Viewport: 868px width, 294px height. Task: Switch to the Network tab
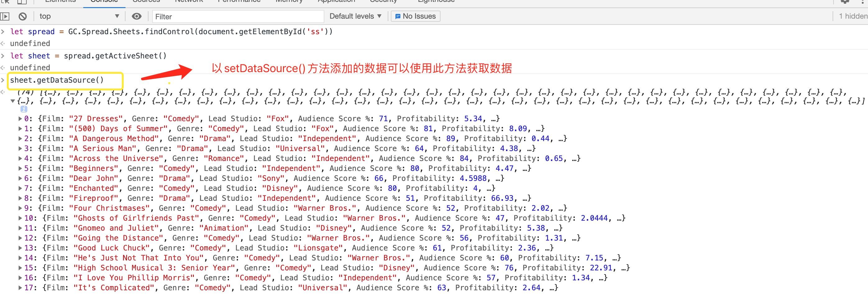188,2
